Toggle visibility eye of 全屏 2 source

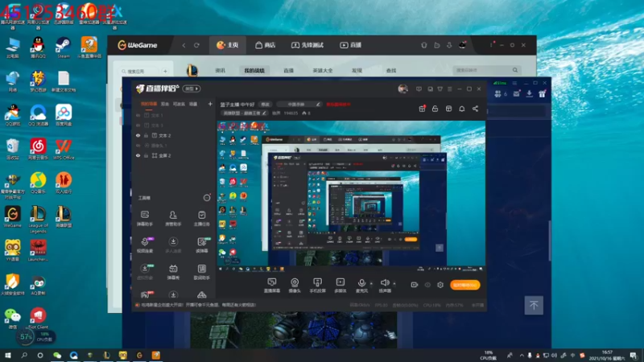click(138, 155)
